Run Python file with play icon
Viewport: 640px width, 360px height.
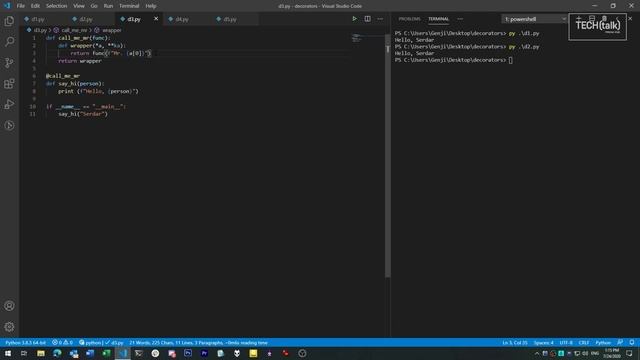[354, 19]
